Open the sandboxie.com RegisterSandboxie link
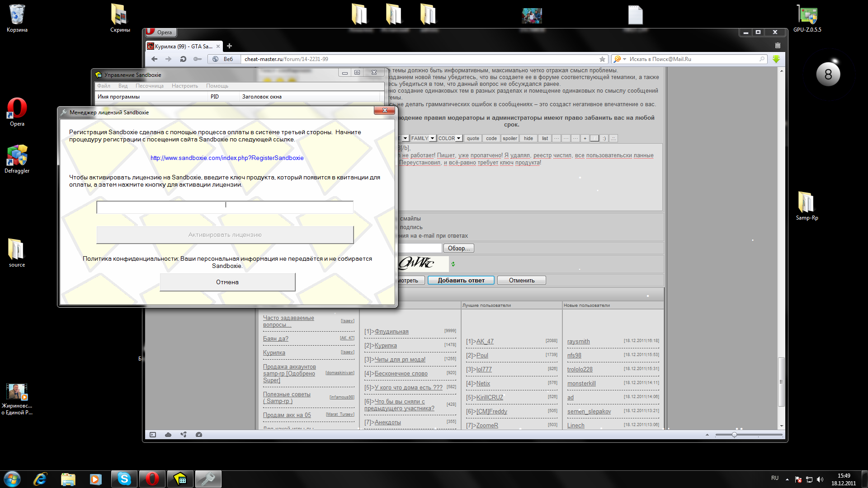This screenshot has height=488, width=868. point(227,158)
